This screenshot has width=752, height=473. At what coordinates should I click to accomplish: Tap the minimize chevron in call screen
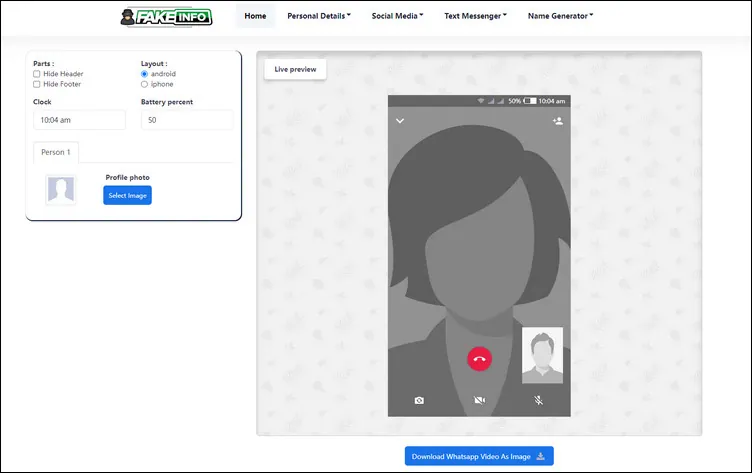(400, 121)
